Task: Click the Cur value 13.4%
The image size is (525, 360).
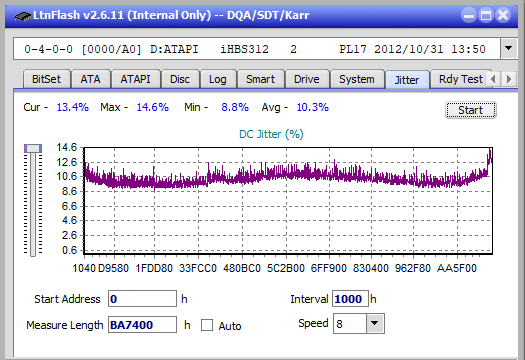Action: coord(73,107)
